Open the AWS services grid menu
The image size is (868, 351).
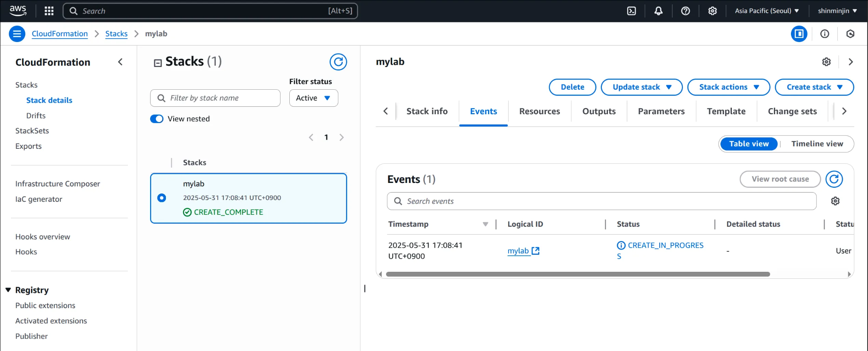(x=49, y=11)
